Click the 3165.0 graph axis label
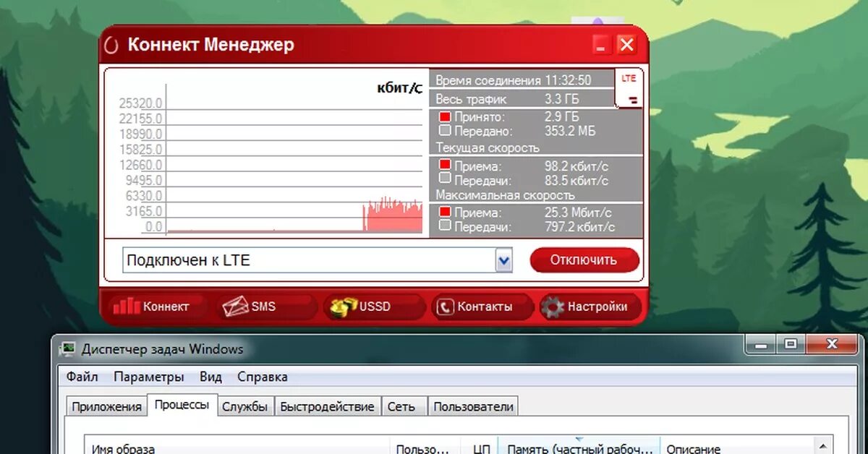The height and width of the screenshot is (454, 868). pyautogui.click(x=143, y=211)
